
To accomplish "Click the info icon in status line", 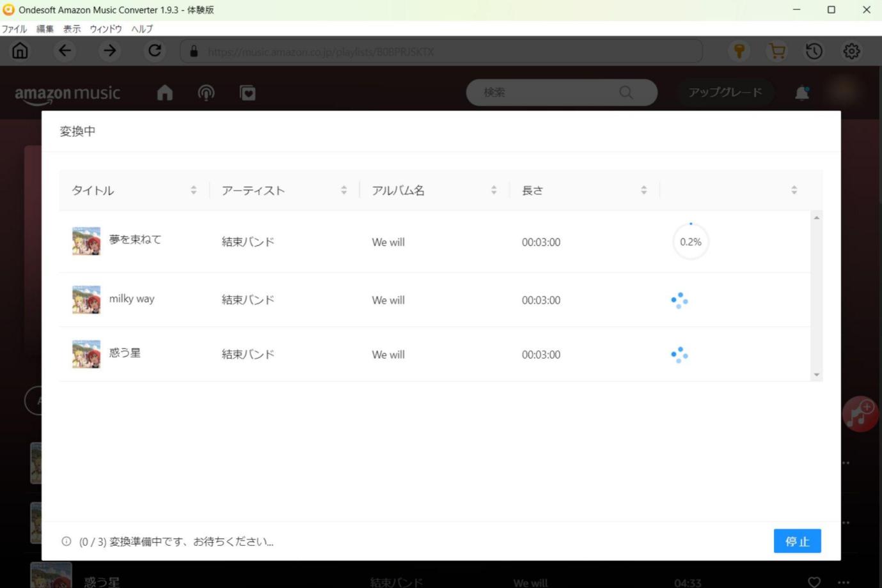I will (66, 541).
